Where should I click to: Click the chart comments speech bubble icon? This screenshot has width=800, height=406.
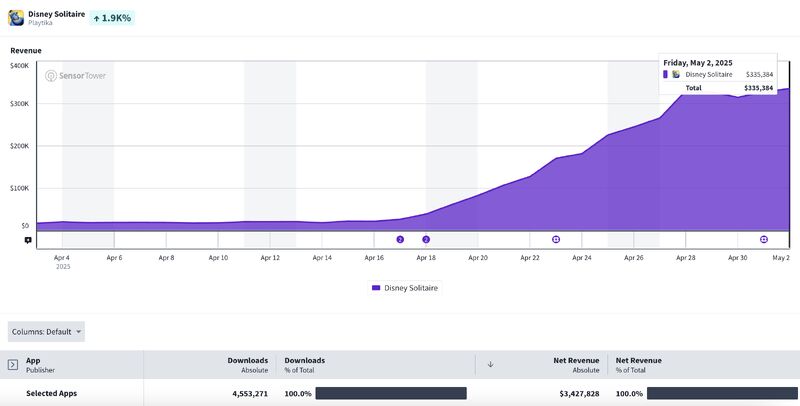(28, 240)
